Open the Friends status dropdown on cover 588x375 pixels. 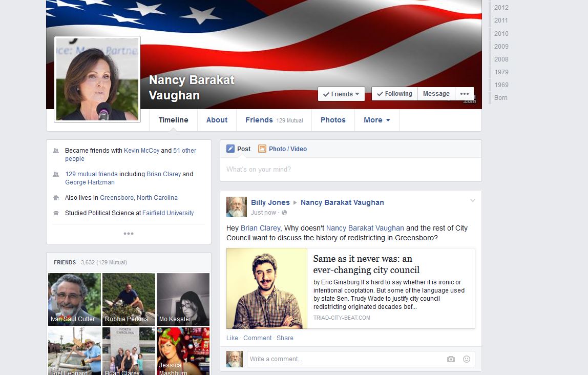341,94
